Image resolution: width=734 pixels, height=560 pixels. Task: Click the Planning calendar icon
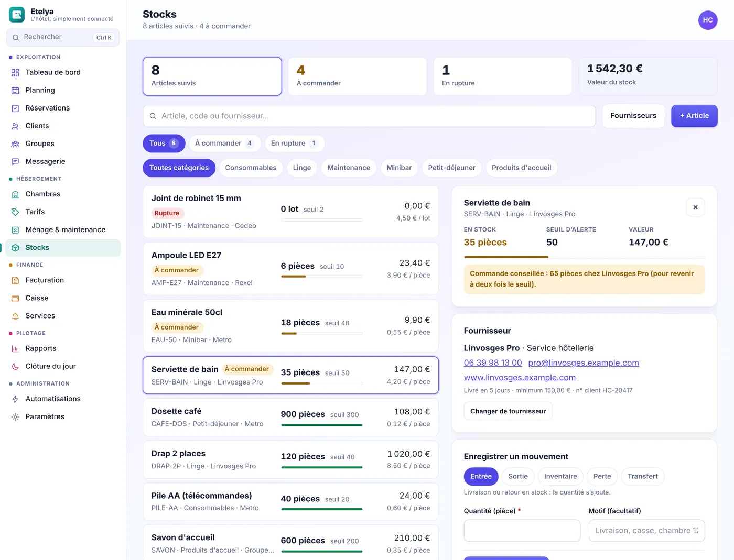point(15,91)
